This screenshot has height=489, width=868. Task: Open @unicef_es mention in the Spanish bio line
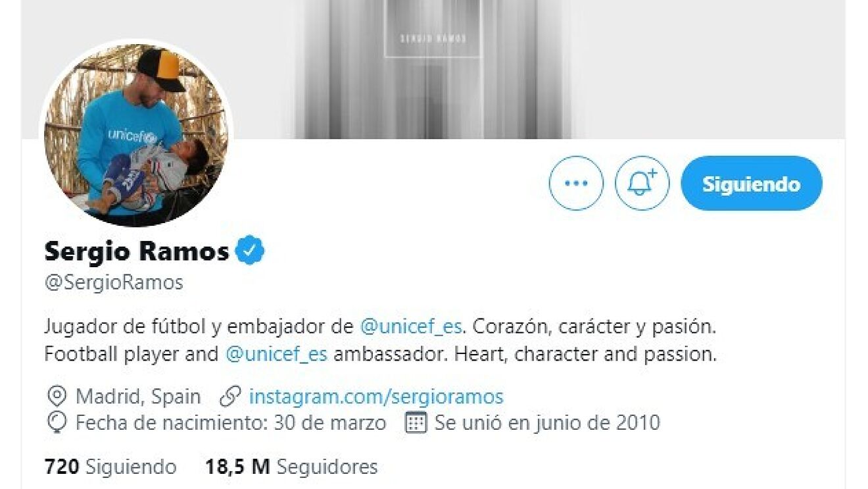[412, 326]
